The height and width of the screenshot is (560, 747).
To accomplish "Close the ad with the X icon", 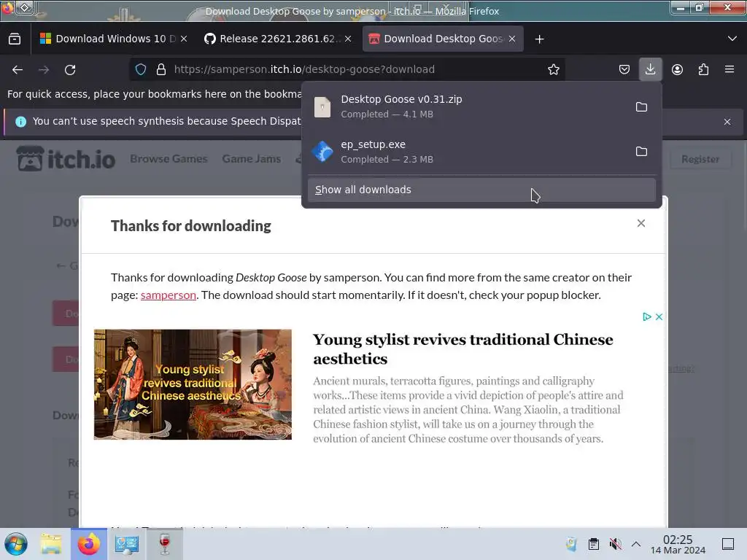I will click(659, 316).
